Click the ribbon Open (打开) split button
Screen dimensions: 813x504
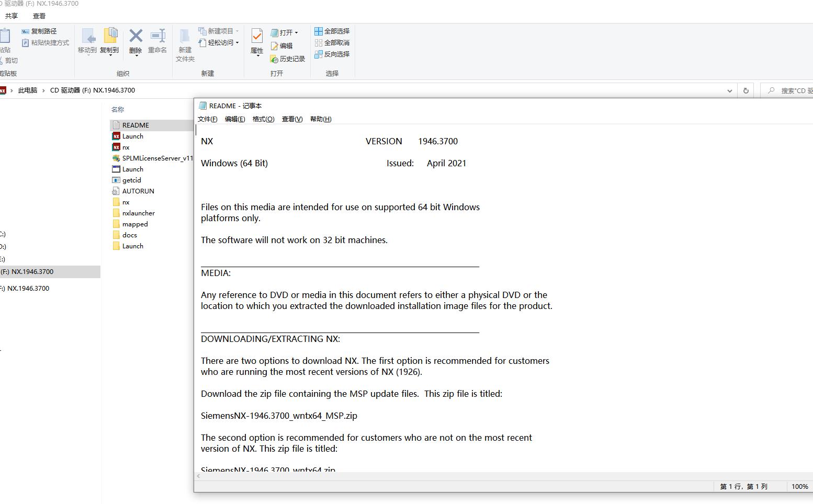click(284, 32)
